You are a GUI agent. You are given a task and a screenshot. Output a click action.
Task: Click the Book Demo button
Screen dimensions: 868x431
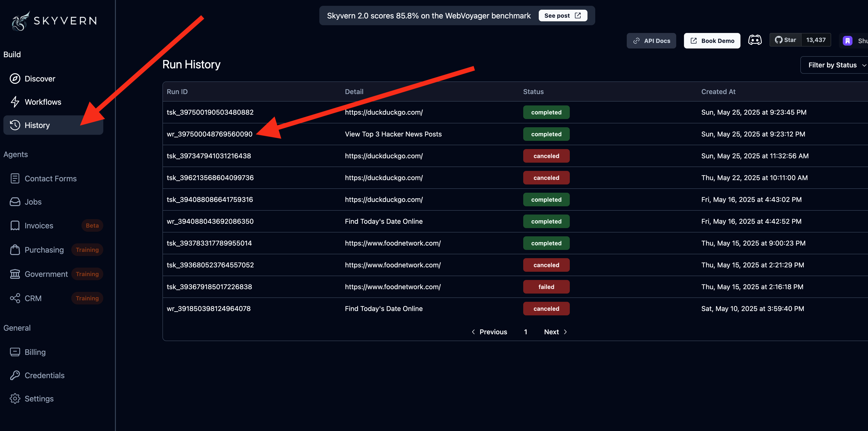pyautogui.click(x=712, y=41)
